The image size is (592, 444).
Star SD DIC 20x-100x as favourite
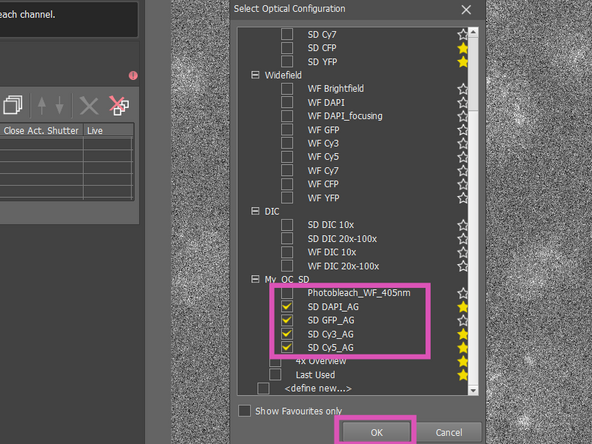(462, 239)
